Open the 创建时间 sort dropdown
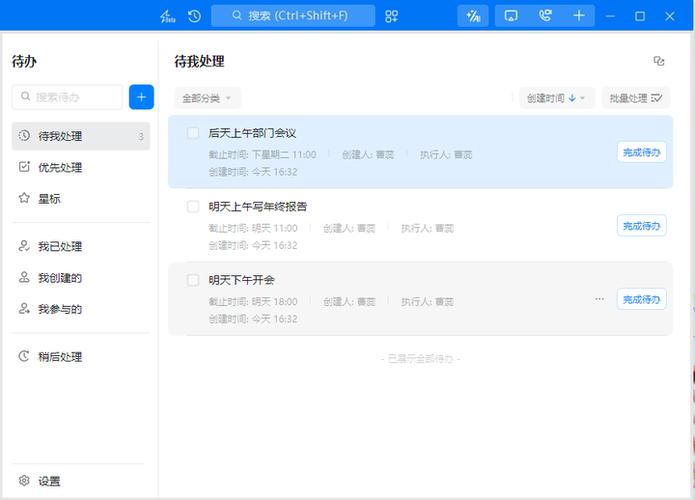The image size is (695, 500). 556,98
